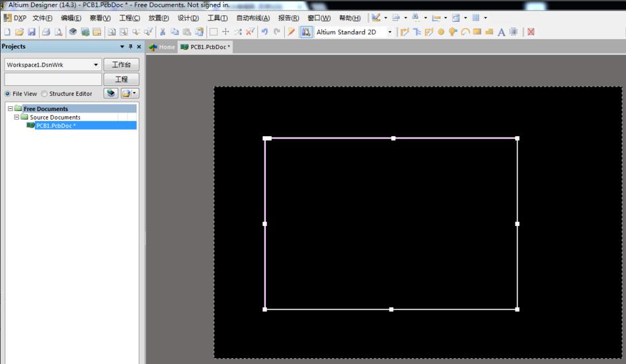Start Interactive Routing from the wiring toolbar

pyautogui.click(x=405, y=32)
